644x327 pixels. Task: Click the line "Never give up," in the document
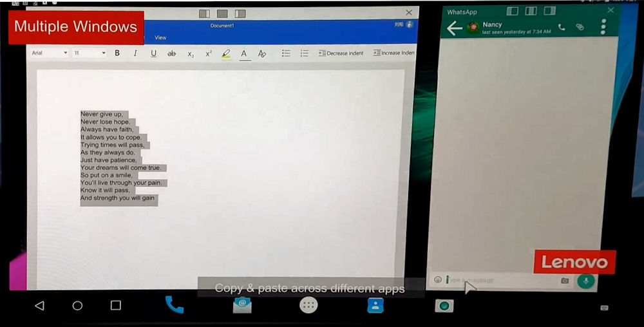[x=102, y=114]
